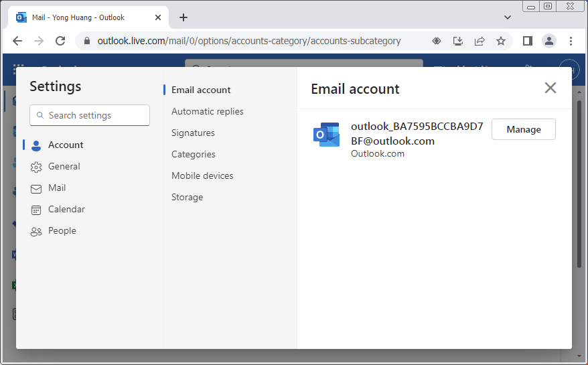Open Mobile devices settings
588x365 pixels.
(x=202, y=175)
